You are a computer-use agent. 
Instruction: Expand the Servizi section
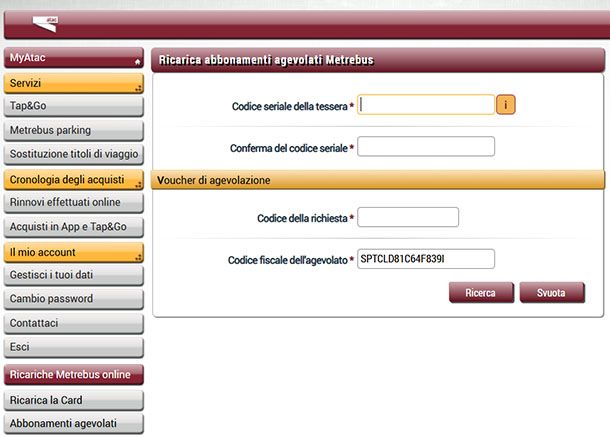74,83
